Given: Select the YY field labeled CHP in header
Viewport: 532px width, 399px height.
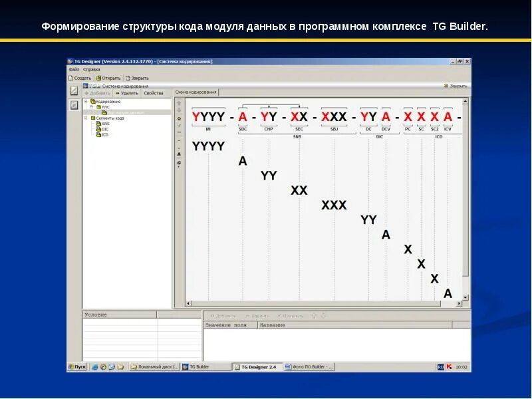Looking at the screenshot, I should [269, 117].
